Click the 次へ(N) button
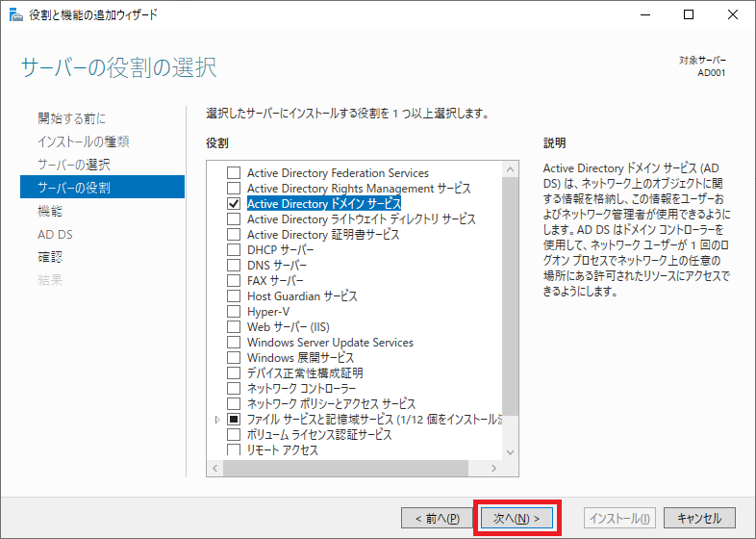 pos(517,518)
